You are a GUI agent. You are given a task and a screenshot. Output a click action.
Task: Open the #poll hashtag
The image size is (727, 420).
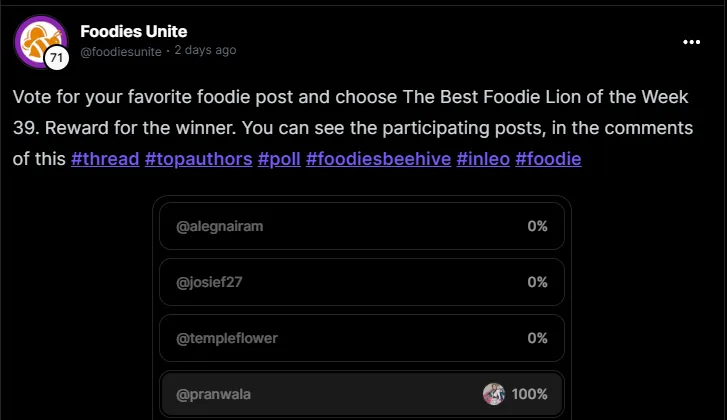[x=279, y=159]
